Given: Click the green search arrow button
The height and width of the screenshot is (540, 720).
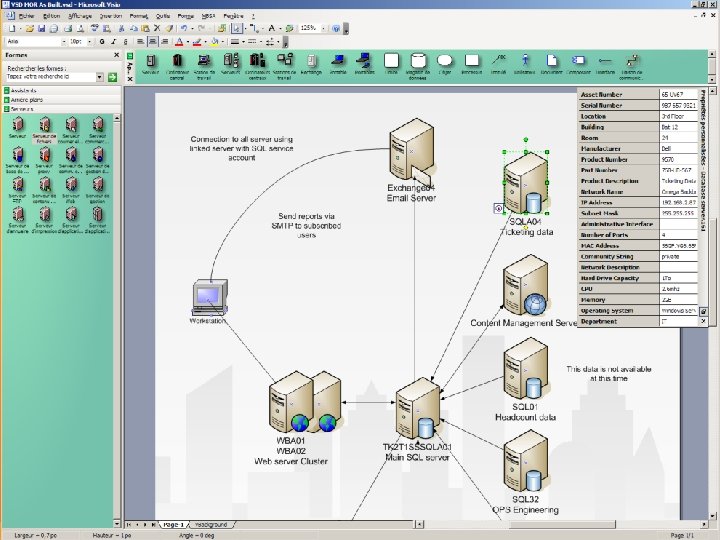Looking at the screenshot, I should (x=112, y=77).
